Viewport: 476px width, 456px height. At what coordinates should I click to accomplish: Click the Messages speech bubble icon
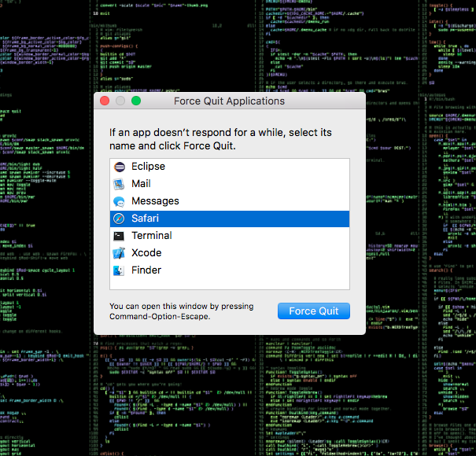point(119,201)
